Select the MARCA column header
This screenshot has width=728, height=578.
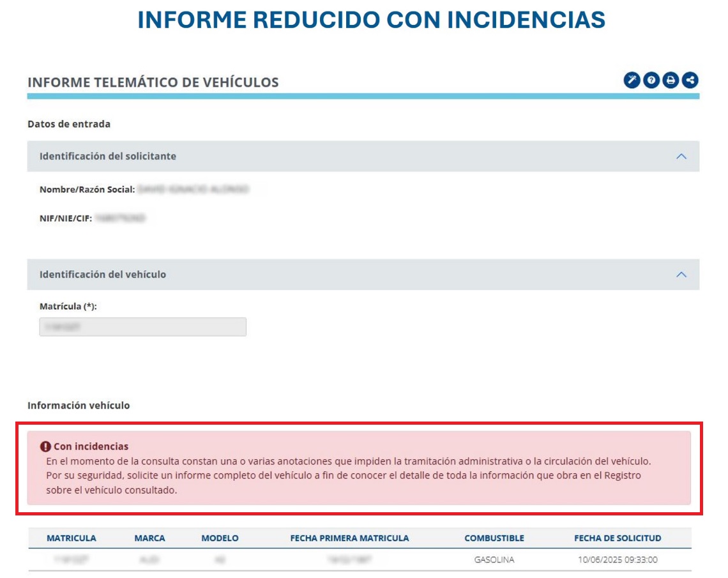coord(149,538)
